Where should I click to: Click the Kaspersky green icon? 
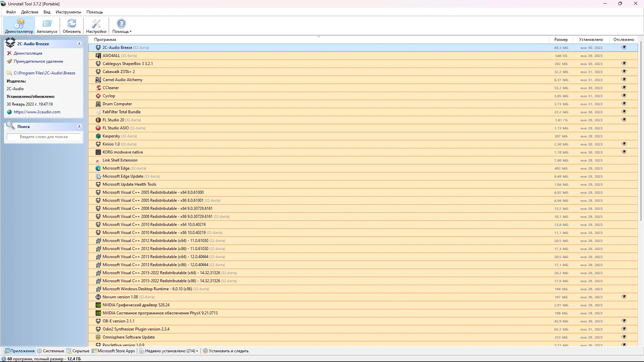pyautogui.click(x=98, y=136)
